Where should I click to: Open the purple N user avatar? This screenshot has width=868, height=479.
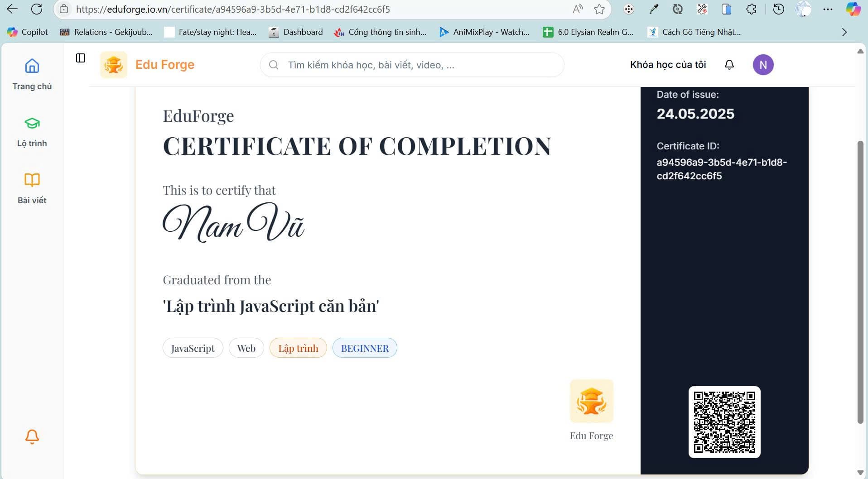pyautogui.click(x=763, y=65)
